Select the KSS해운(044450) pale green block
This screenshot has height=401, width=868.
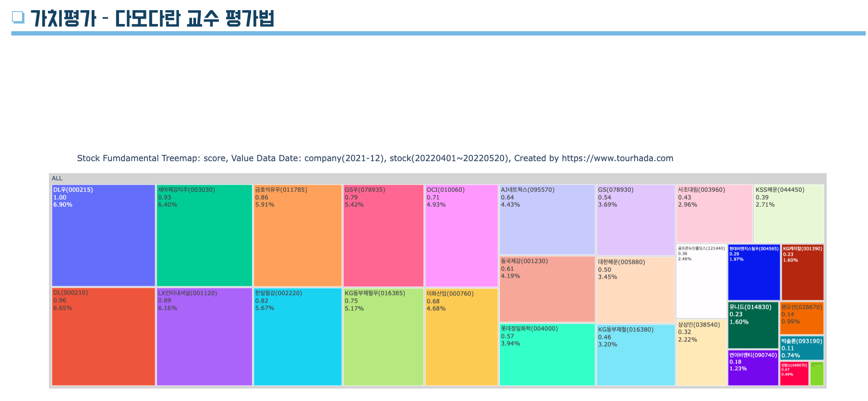[x=789, y=214]
